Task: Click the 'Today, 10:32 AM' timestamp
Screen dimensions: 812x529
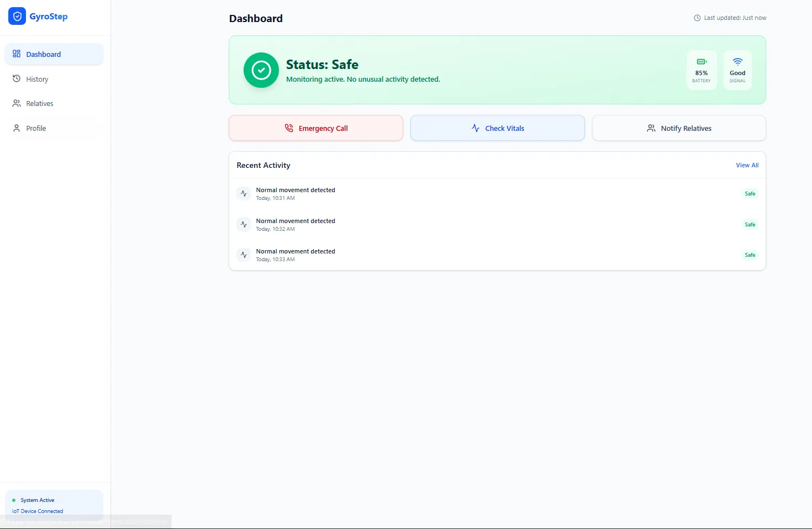Action: [x=276, y=229]
